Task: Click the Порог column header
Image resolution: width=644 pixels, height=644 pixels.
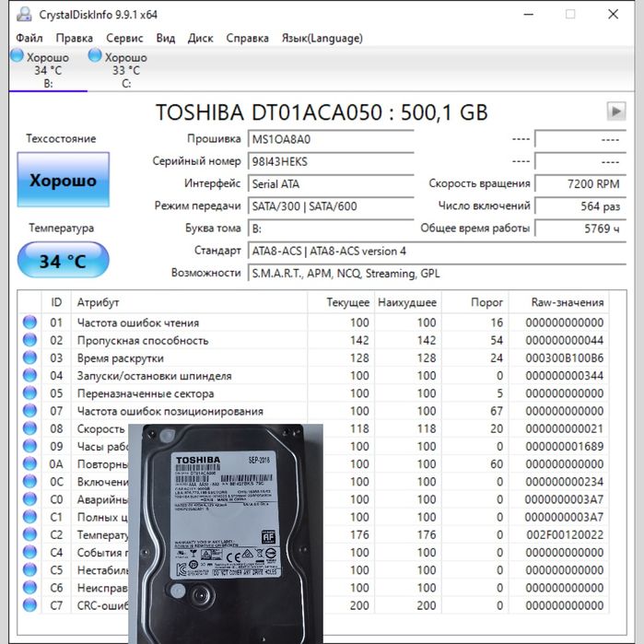Action: [x=475, y=302]
